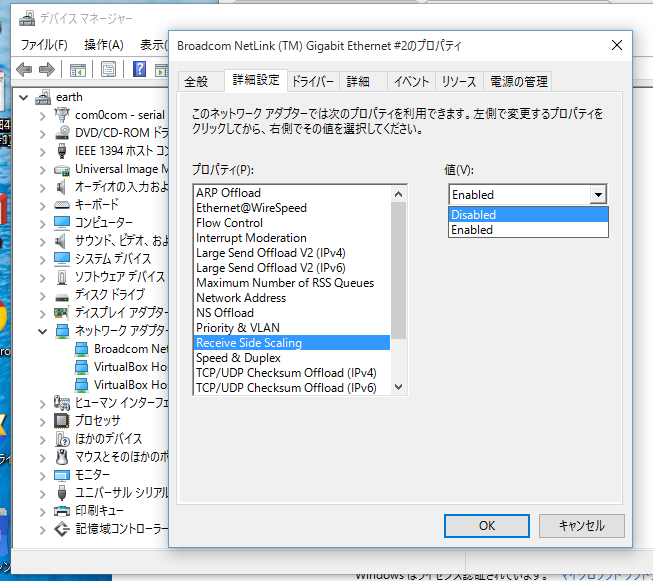
Task: Click the ディスク ドライブ disk icon
Action: [x=62, y=297]
